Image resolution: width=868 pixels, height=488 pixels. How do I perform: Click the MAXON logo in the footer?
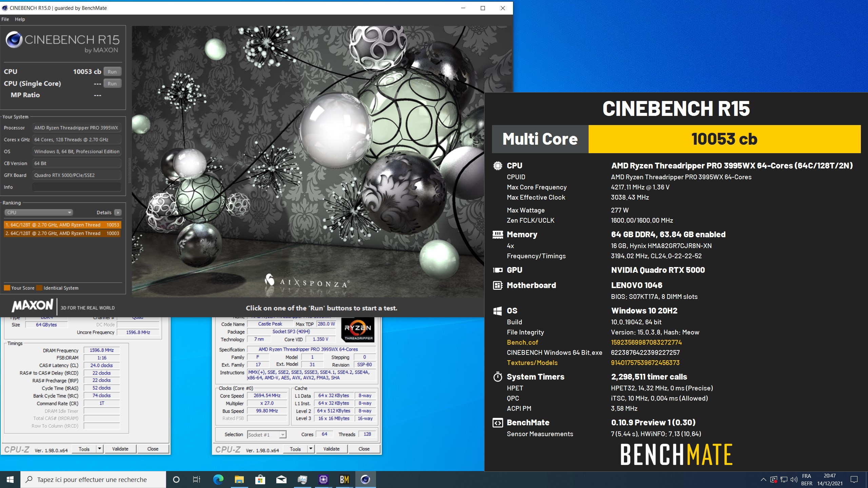(x=33, y=305)
